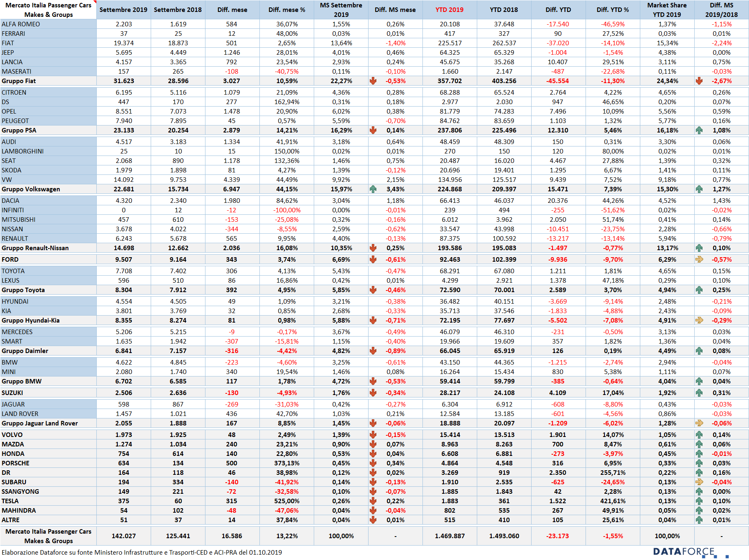The width and height of the screenshot is (749, 560).
Task: Click the total 1.469.887 YTD cell
Action: click(450, 536)
